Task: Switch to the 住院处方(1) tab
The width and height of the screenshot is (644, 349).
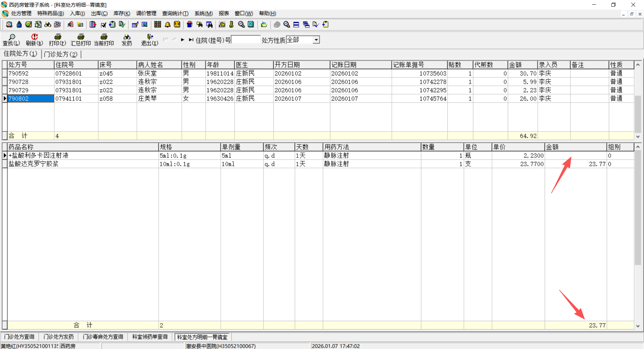Action: tap(20, 54)
